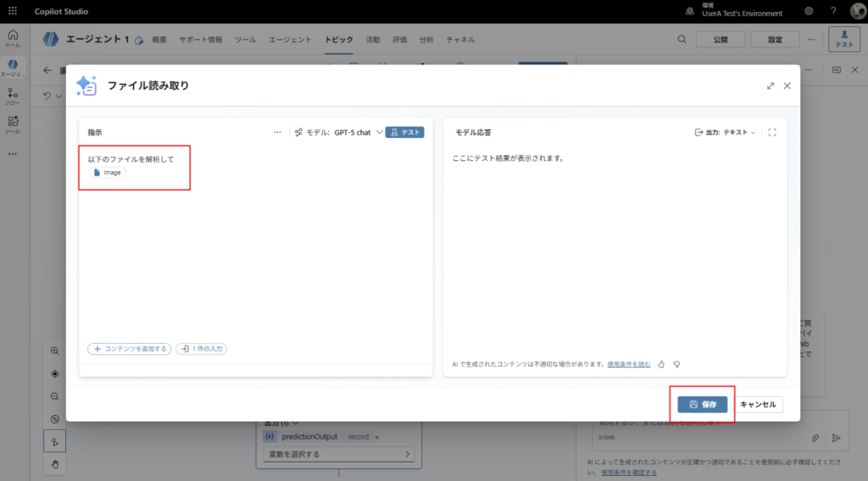Open the 指示 panel more options ellipsis
Screen dimensions: 868x481
coord(277,132)
